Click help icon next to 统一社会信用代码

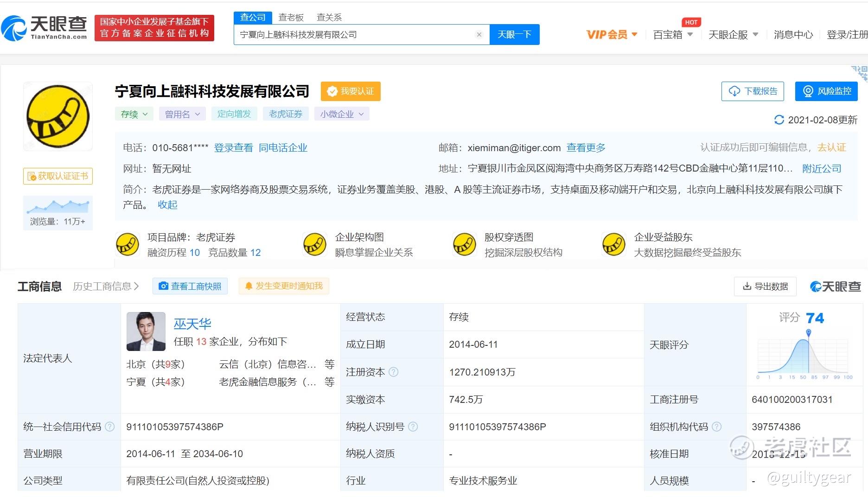pyautogui.click(x=110, y=427)
